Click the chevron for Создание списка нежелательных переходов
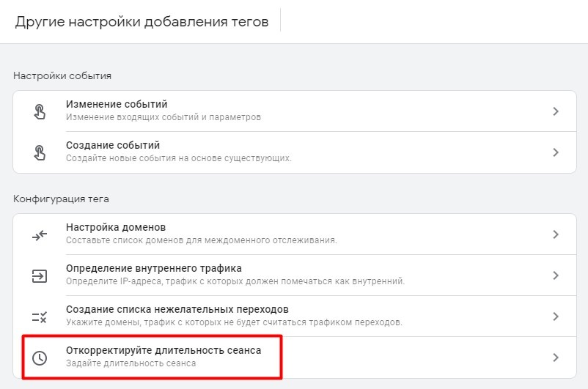This screenshot has width=588, height=389. pyautogui.click(x=556, y=316)
